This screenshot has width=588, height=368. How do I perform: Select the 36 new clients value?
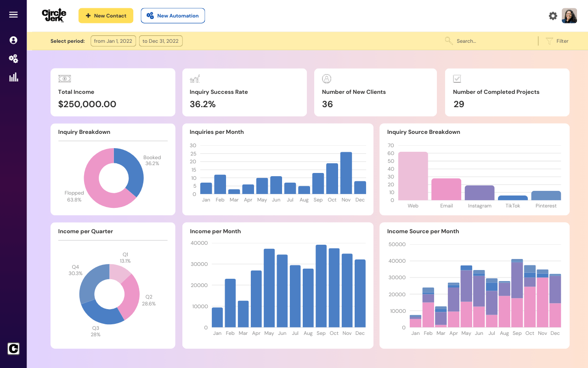(x=327, y=104)
